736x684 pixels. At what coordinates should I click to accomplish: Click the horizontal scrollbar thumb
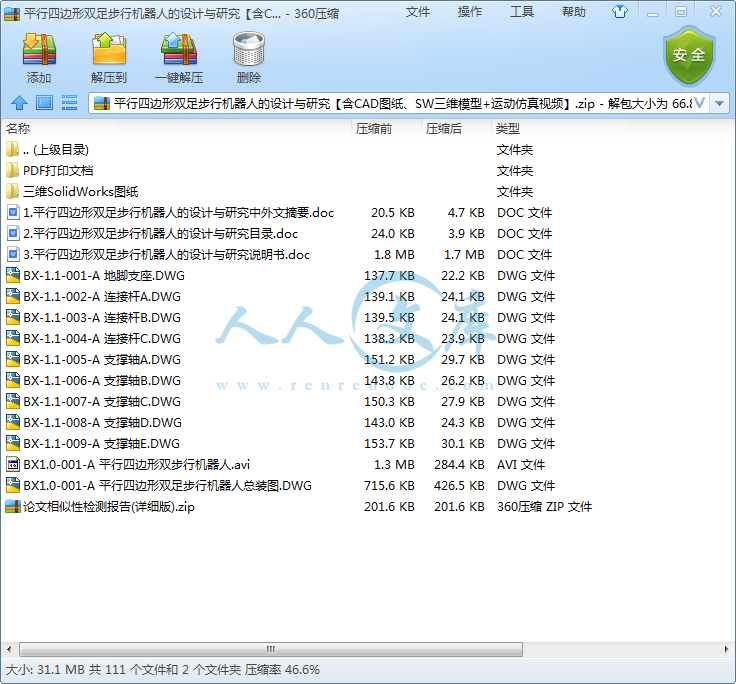pyautogui.click(x=271, y=650)
